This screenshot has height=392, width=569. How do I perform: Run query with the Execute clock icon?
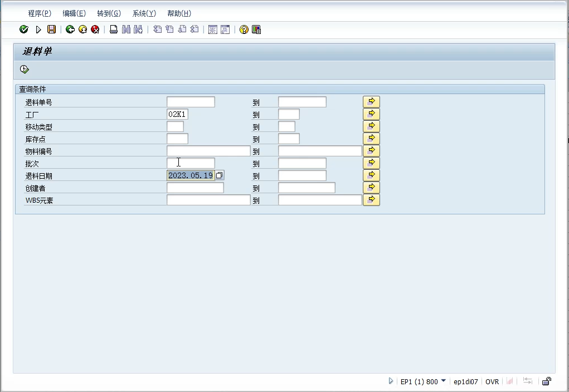[x=24, y=70]
